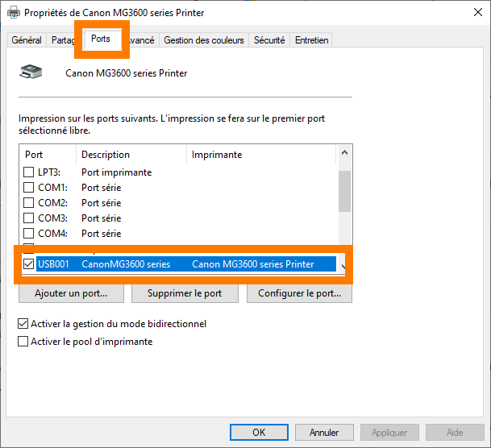Viewport: 491px width, 448px height.
Task: Tick the COM3 serial port checkbox
Action: (29, 218)
